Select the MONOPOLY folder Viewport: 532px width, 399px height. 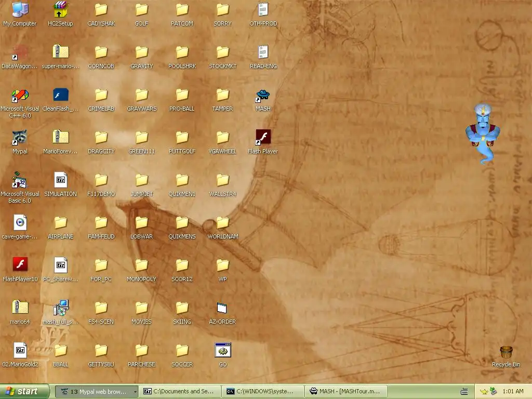pyautogui.click(x=141, y=265)
